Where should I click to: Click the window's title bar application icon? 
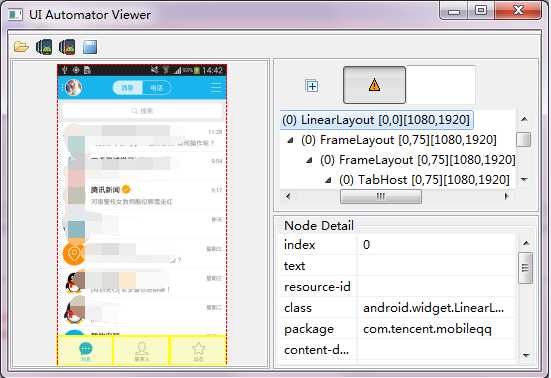pos(15,15)
